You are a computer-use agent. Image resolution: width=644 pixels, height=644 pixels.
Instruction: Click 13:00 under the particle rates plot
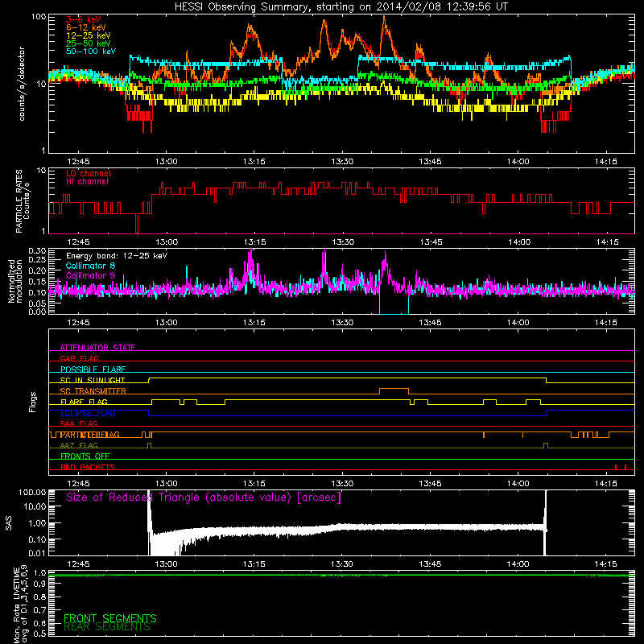[x=167, y=242]
